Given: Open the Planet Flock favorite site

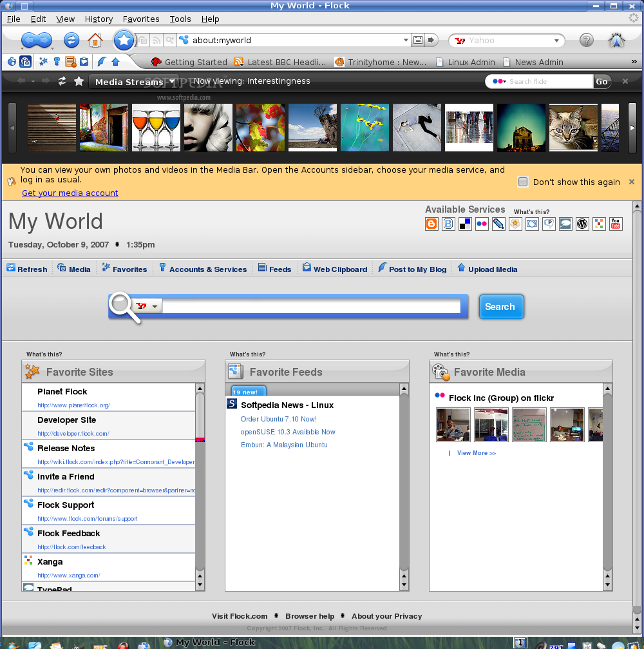Looking at the screenshot, I should pos(108,397).
